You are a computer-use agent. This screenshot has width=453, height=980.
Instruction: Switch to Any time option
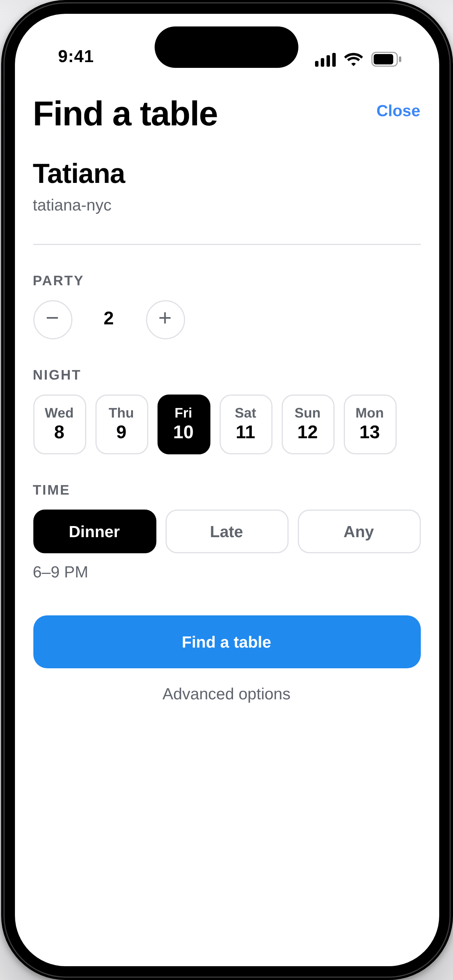point(359,531)
